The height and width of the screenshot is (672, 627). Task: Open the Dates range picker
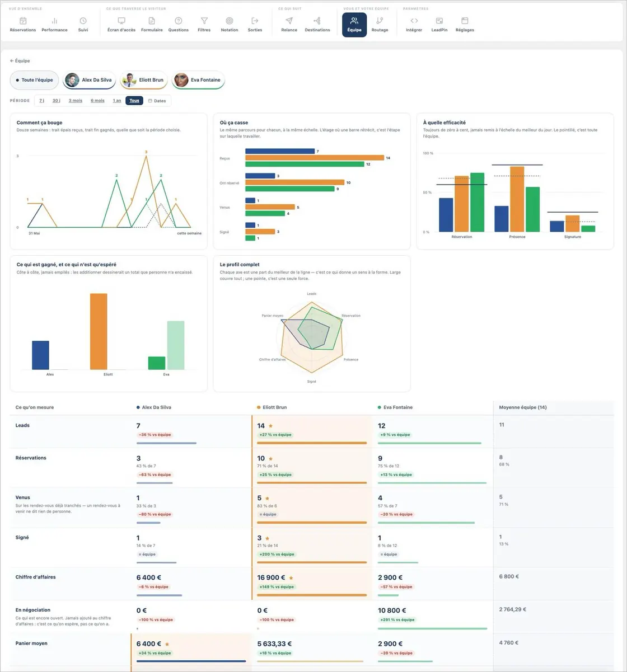coord(157,101)
